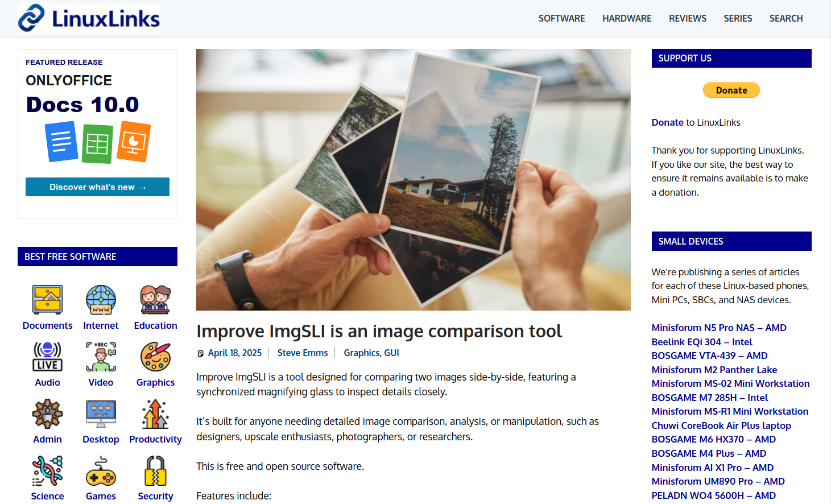This screenshot has height=504, width=831.
Task: Click Discover what's new button
Action: pos(97,187)
